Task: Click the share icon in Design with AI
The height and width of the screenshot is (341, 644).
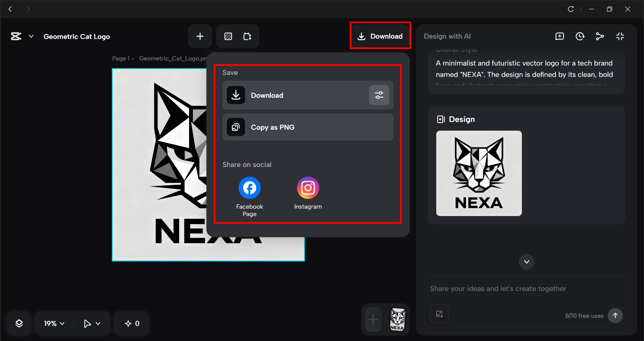Action: pos(600,36)
